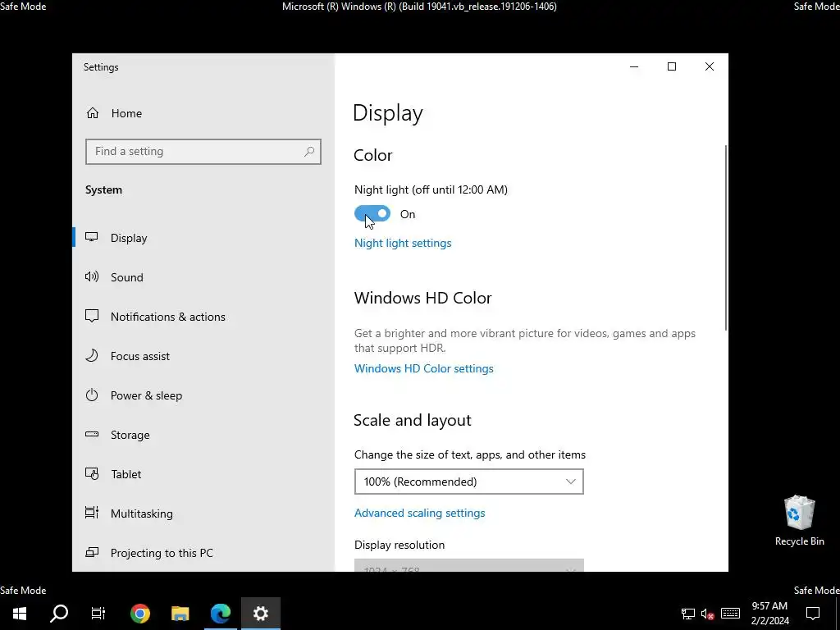Minimize the Settings window
Screen dimensions: 840x630
pos(634,66)
